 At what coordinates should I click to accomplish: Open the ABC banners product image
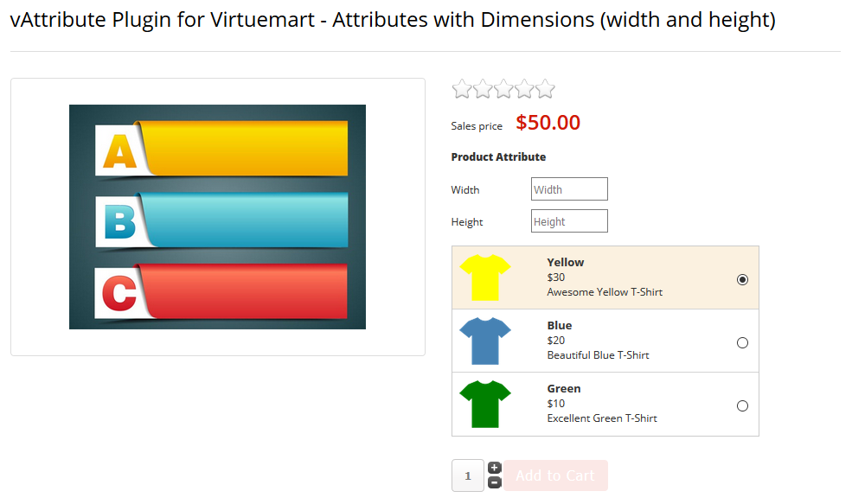coord(217,217)
